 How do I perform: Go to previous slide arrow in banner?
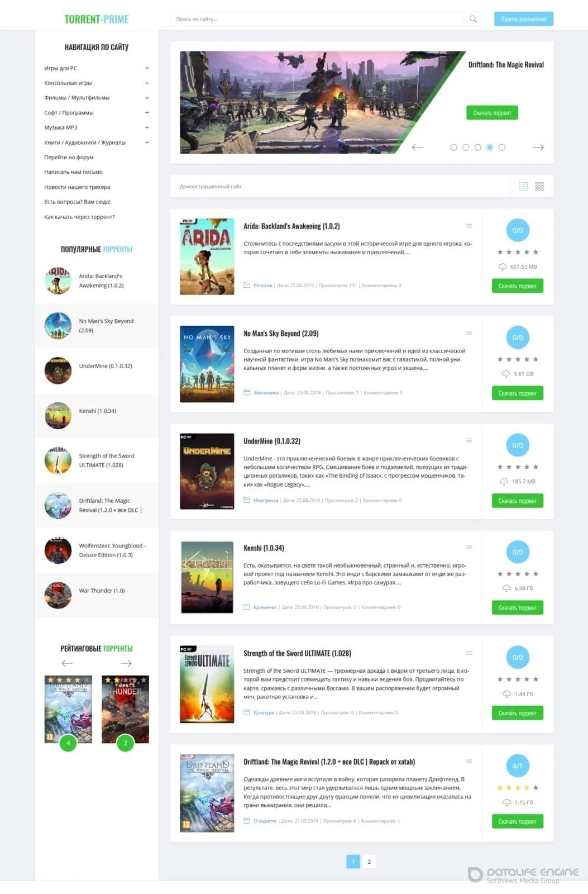point(417,148)
